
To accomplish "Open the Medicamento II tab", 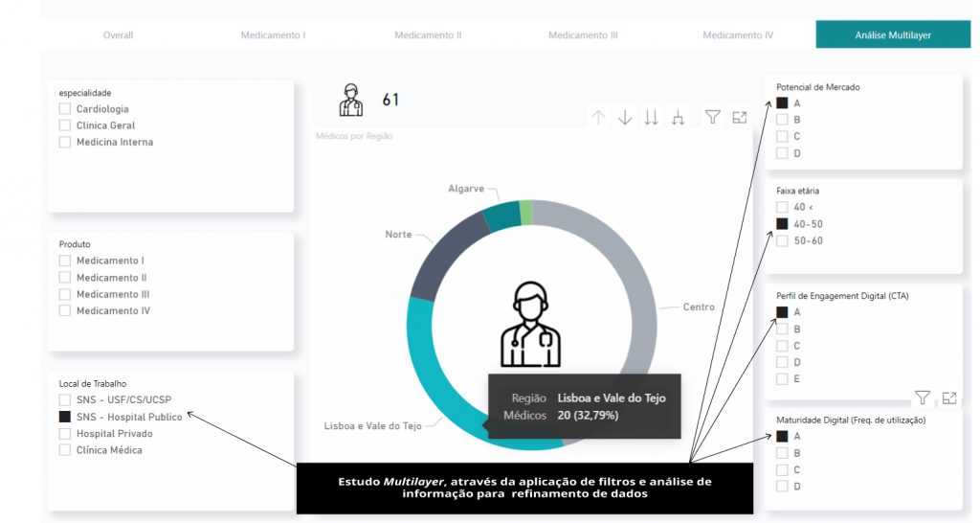I will [428, 35].
